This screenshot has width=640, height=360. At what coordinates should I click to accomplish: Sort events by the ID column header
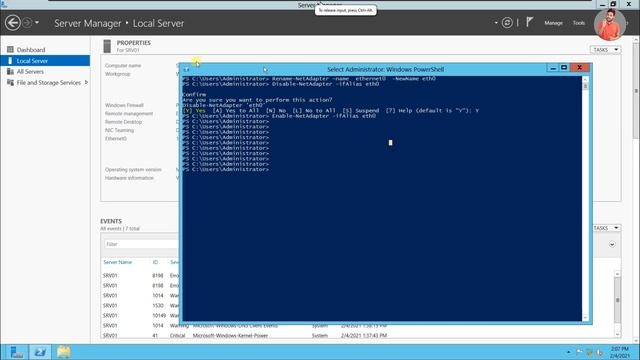(155, 262)
